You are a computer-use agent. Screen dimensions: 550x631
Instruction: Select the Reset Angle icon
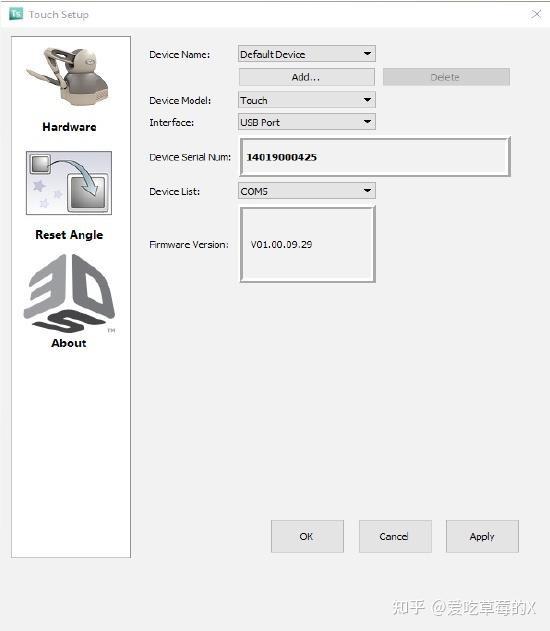tap(69, 183)
